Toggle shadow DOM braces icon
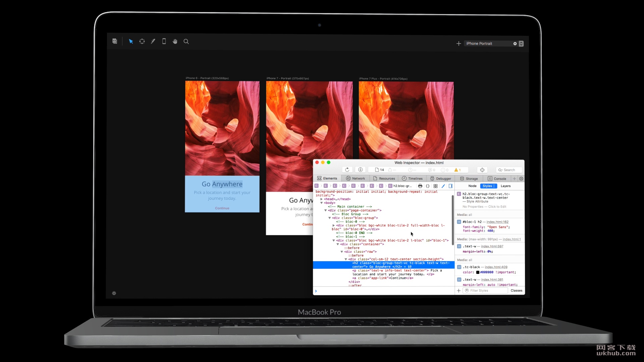The height and width of the screenshot is (362, 644). (428, 186)
